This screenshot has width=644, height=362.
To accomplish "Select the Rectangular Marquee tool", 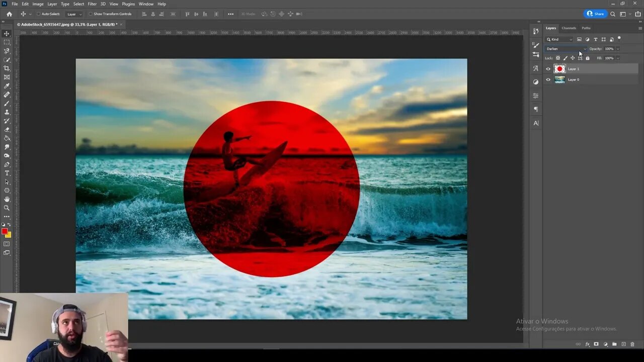I will pos(7,42).
